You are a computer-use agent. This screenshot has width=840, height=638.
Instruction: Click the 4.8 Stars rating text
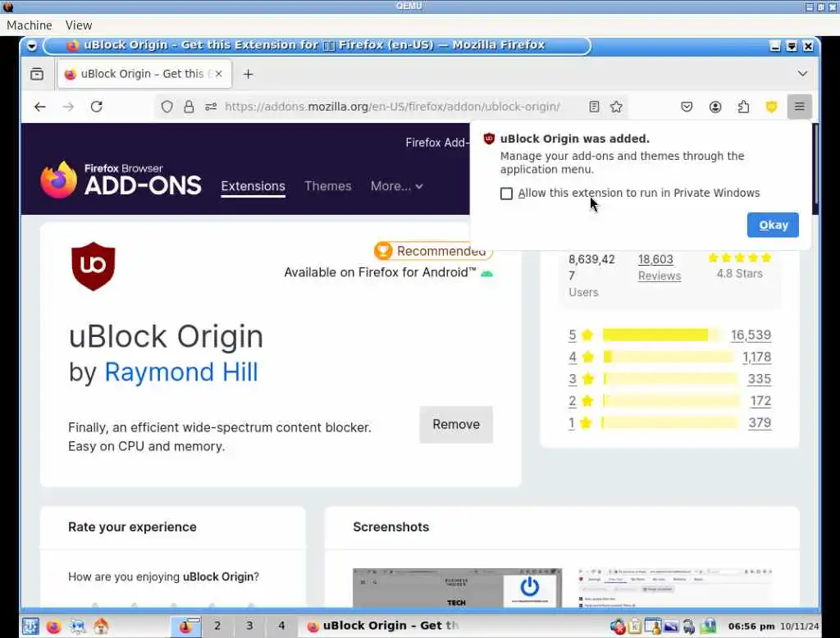pos(739,273)
